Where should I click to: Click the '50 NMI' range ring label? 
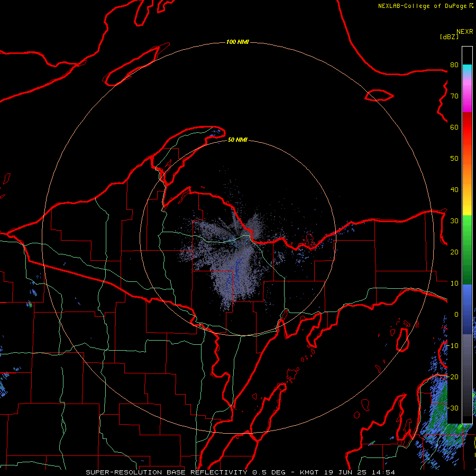tap(237, 140)
